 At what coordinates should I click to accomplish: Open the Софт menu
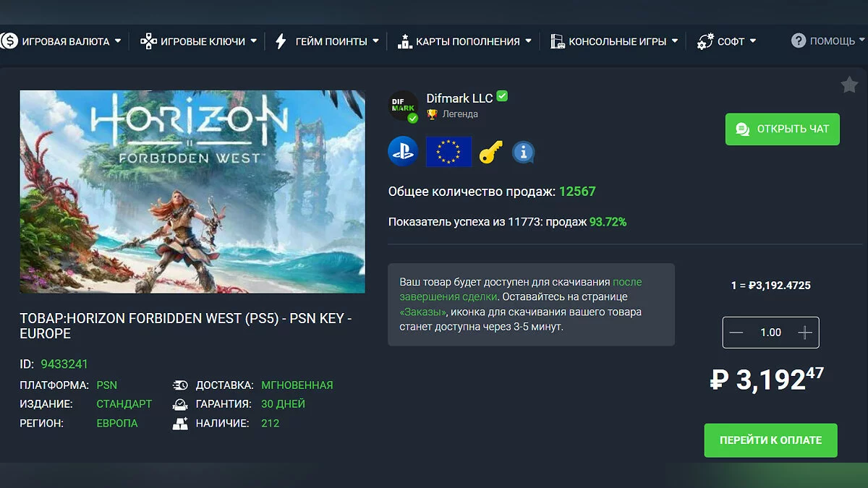(x=726, y=41)
